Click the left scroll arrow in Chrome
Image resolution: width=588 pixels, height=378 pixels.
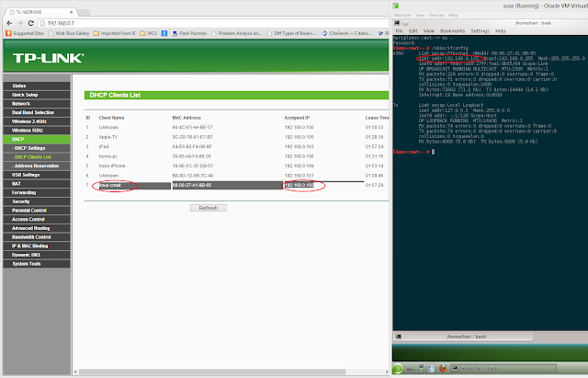pyautogui.click(x=75, y=372)
